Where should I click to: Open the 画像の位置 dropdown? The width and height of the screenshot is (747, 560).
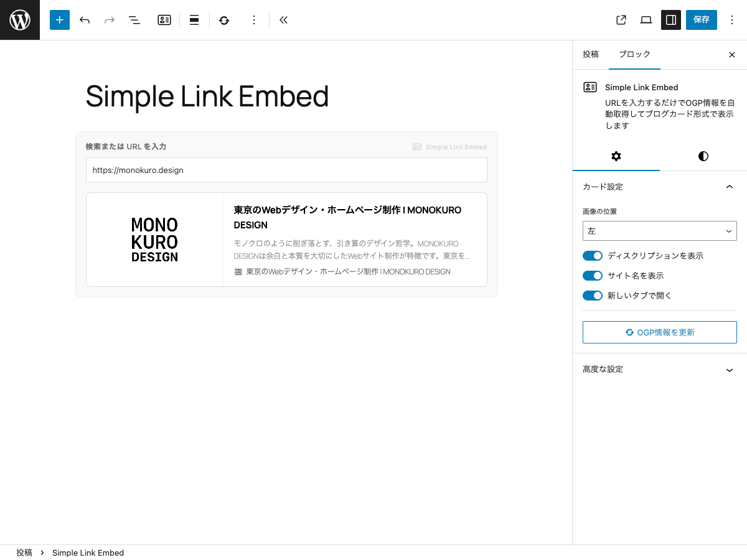click(x=660, y=231)
